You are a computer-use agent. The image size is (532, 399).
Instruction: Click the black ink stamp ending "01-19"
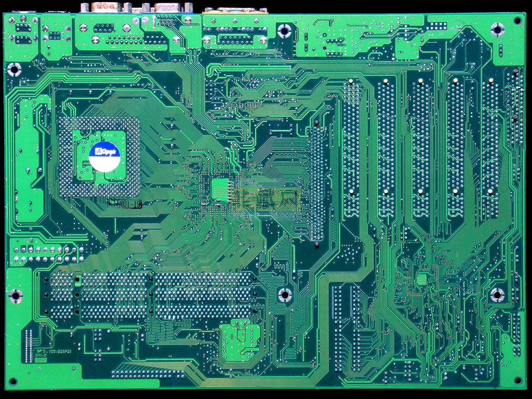click(x=125, y=204)
